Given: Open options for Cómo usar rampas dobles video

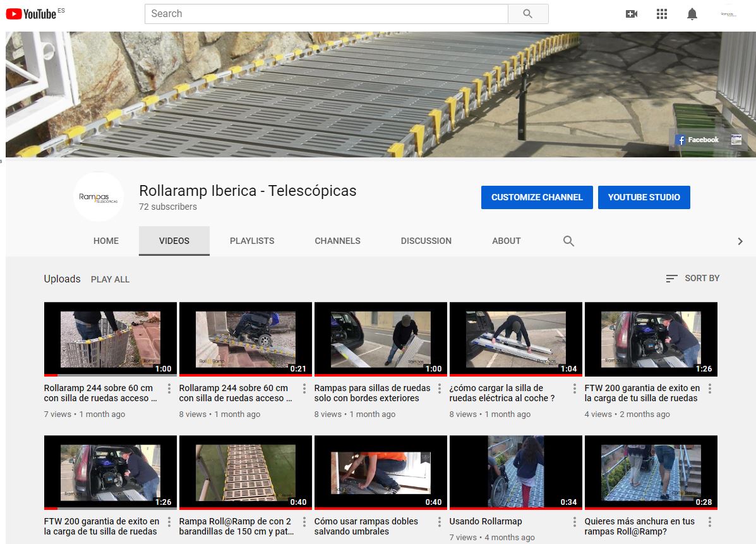Looking at the screenshot, I should click(x=439, y=522).
